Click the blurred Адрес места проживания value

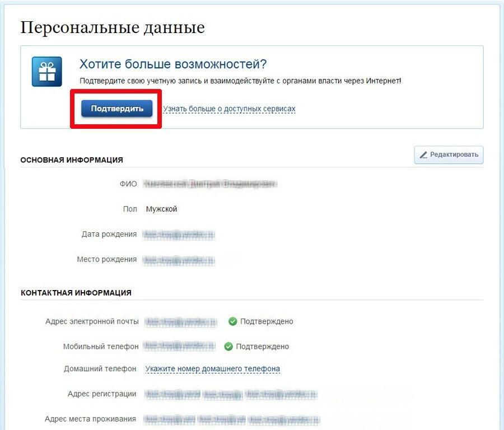(231, 419)
